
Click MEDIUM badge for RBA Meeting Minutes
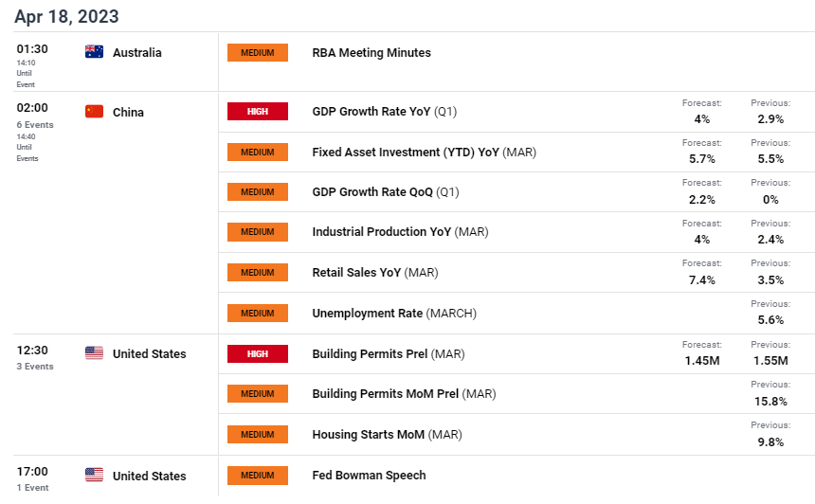pyautogui.click(x=257, y=53)
